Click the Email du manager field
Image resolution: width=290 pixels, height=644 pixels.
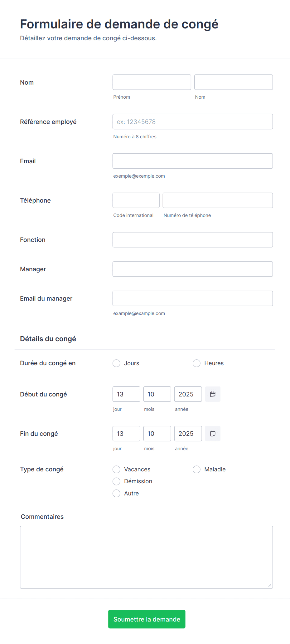click(x=192, y=298)
